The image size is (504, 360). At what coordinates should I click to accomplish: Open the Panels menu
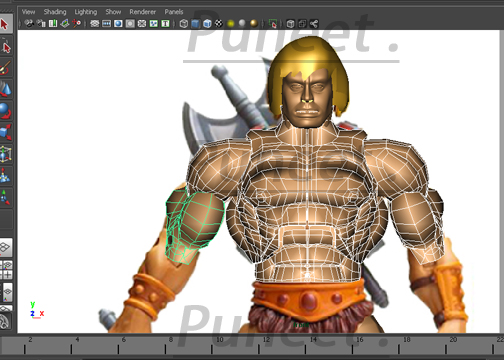coord(174,12)
